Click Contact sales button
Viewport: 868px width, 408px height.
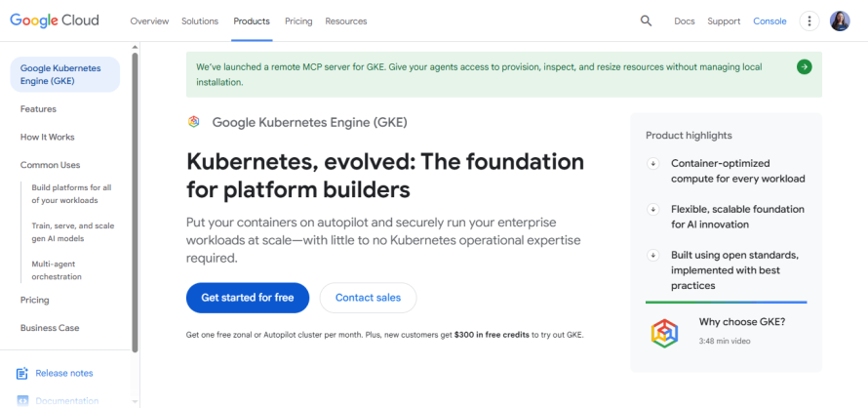pyautogui.click(x=368, y=298)
